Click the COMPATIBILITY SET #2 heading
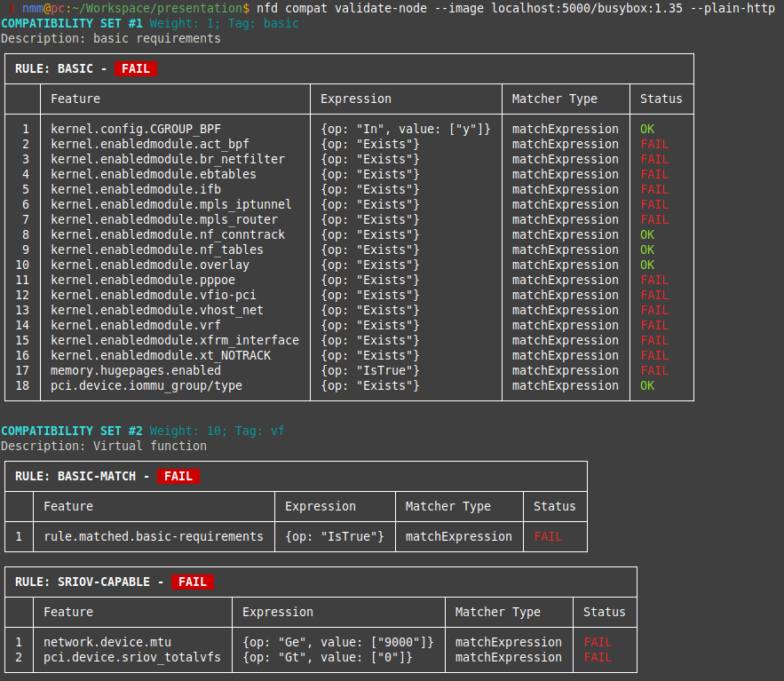This screenshot has width=784, height=681. pyautogui.click(x=71, y=431)
